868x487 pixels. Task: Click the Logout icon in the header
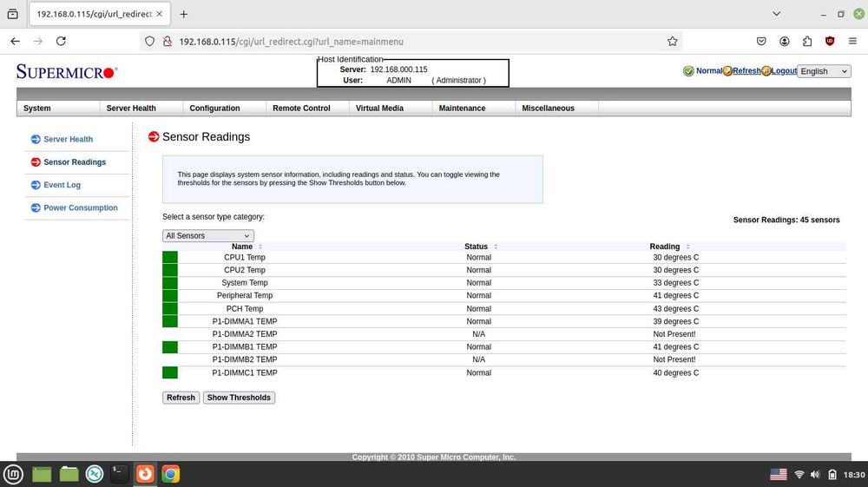tap(766, 71)
